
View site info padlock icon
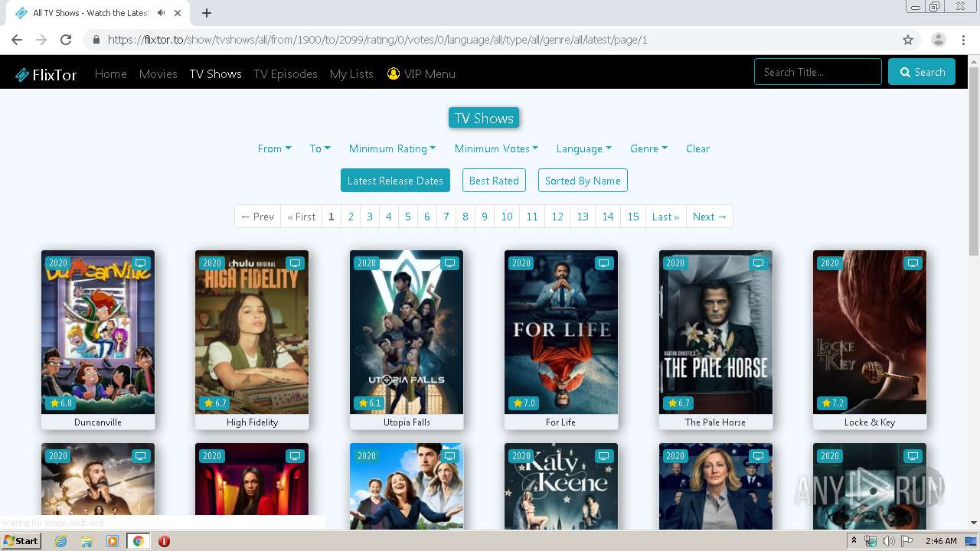(x=96, y=40)
